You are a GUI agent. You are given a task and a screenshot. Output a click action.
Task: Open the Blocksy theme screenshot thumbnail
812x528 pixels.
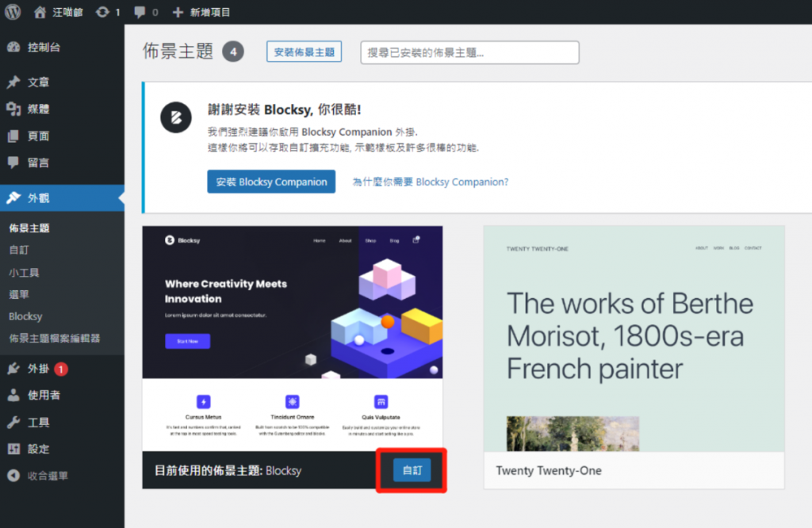click(293, 339)
